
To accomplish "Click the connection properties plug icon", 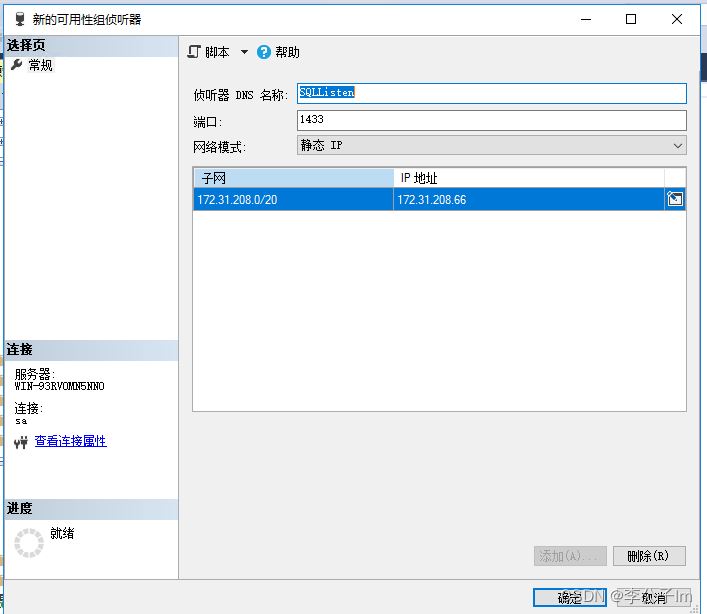I will (21, 442).
